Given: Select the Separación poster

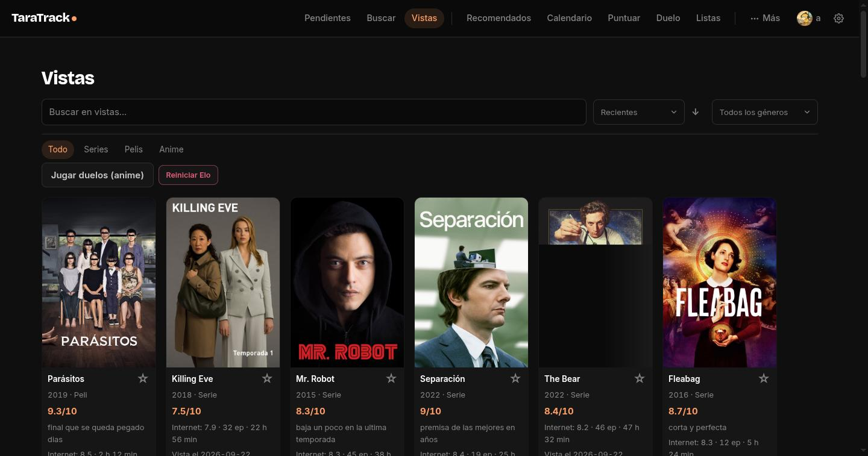Looking at the screenshot, I should pyautogui.click(x=471, y=283).
